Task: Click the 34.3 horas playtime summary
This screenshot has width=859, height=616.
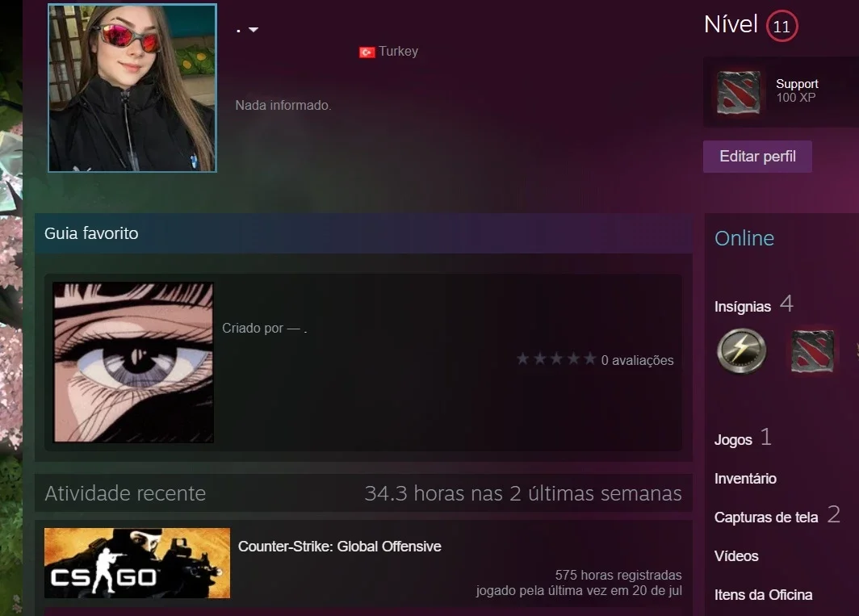Action: [x=522, y=493]
